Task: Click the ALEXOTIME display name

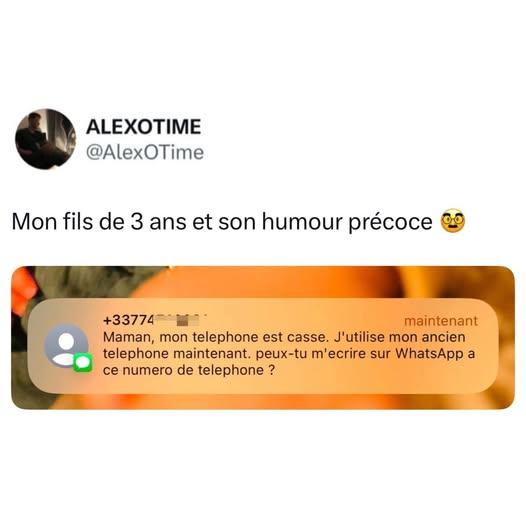Action: point(144,127)
